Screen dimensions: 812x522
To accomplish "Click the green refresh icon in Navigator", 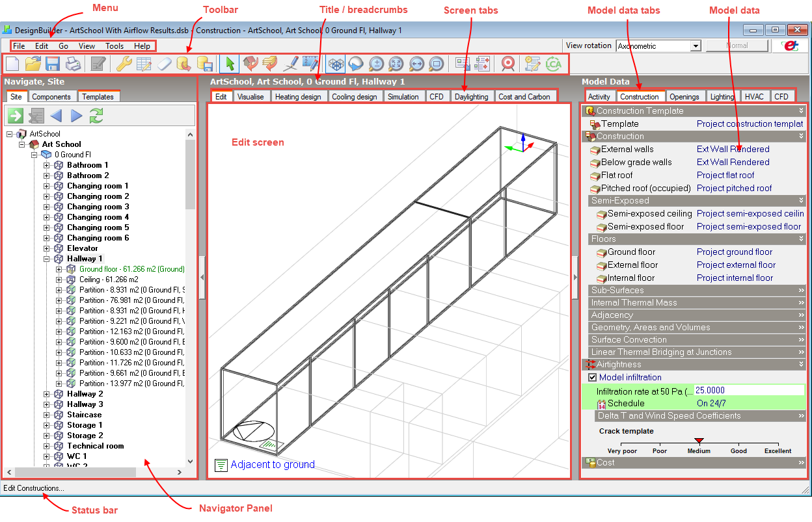I will tap(96, 116).
